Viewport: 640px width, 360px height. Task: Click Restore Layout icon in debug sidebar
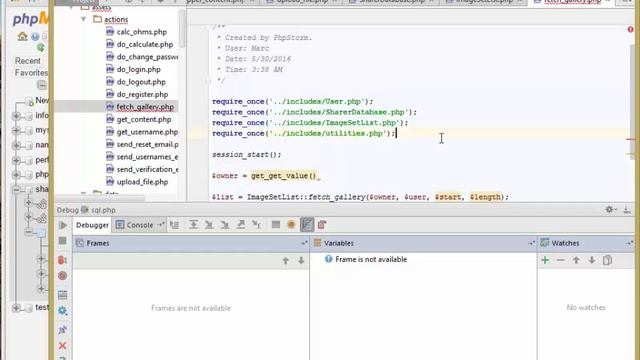[62, 294]
